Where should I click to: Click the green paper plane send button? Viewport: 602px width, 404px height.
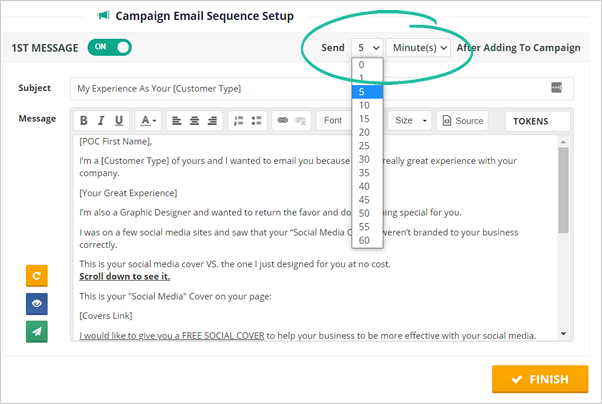pyautogui.click(x=37, y=332)
